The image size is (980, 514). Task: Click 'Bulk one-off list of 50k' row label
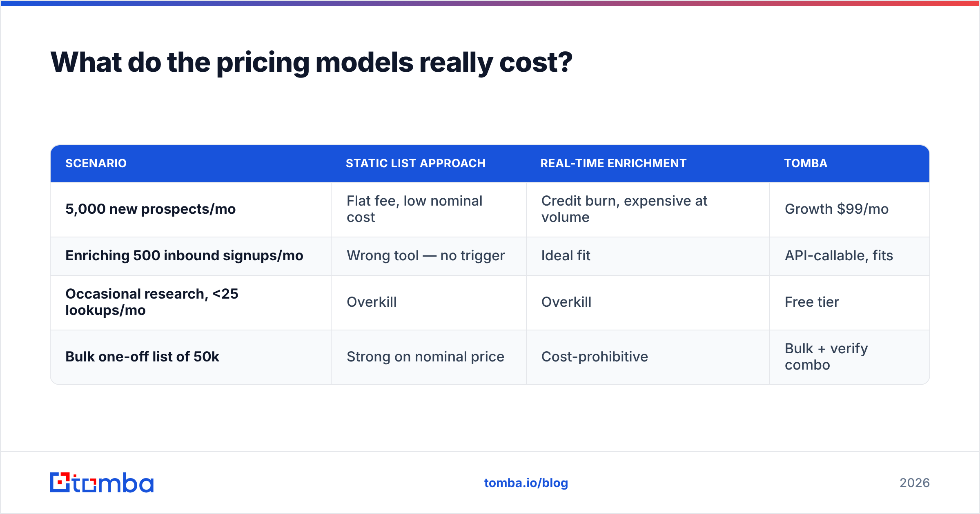[x=142, y=357]
